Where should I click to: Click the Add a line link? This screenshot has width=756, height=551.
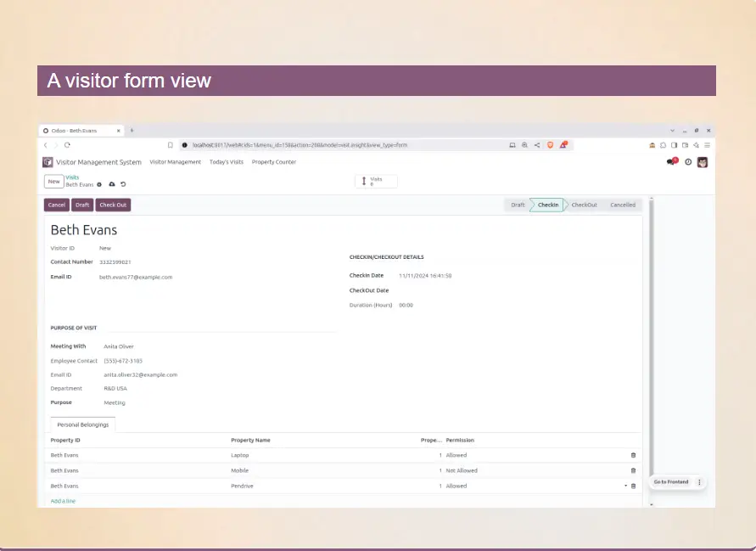click(x=63, y=502)
